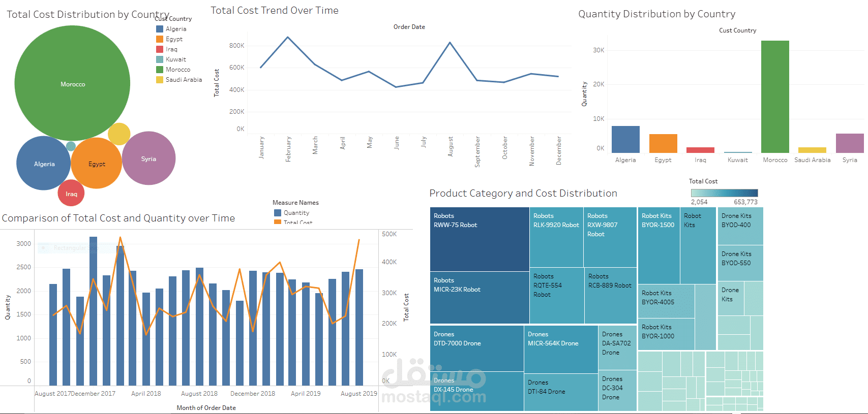Screen dimensions: 868x414
Task: Click the 'Quantity Distribution by Country' title
Action: (x=657, y=14)
